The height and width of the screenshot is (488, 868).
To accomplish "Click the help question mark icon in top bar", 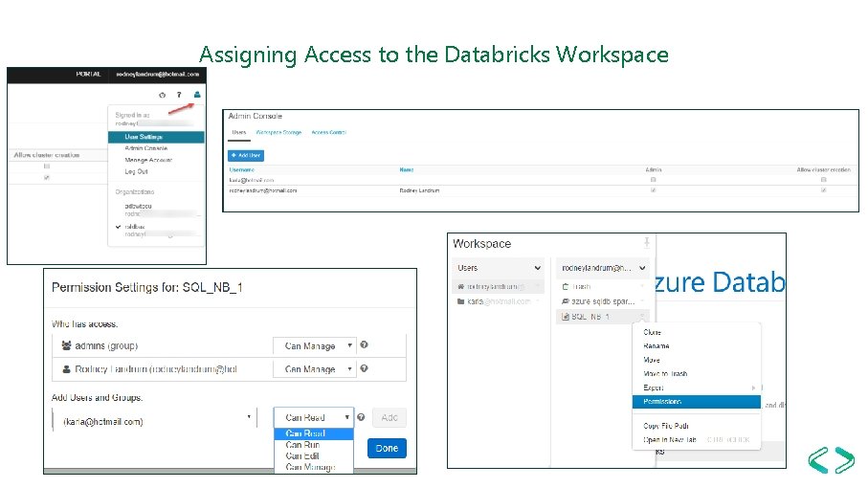I will pyautogui.click(x=179, y=95).
